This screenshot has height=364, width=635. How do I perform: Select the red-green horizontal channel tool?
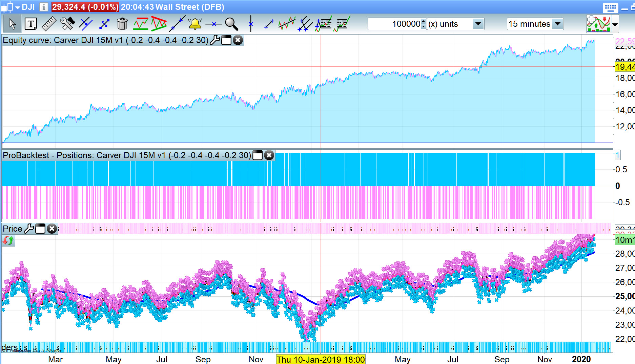tap(141, 24)
